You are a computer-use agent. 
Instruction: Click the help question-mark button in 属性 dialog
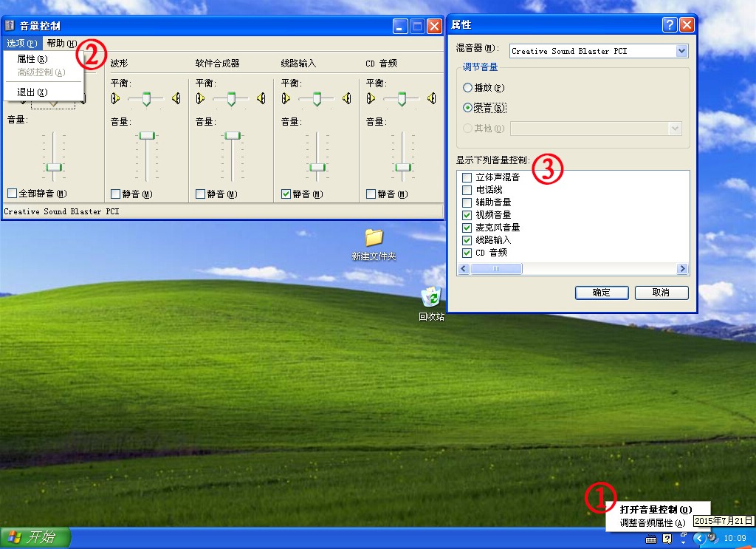click(670, 24)
